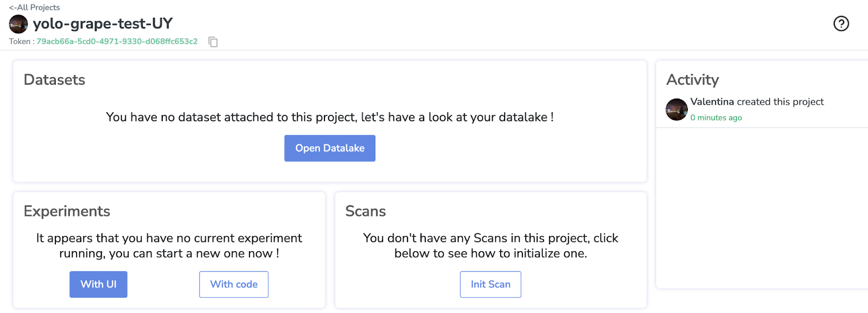Click the project title yolo-grape-test-UY

tap(103, 24)
